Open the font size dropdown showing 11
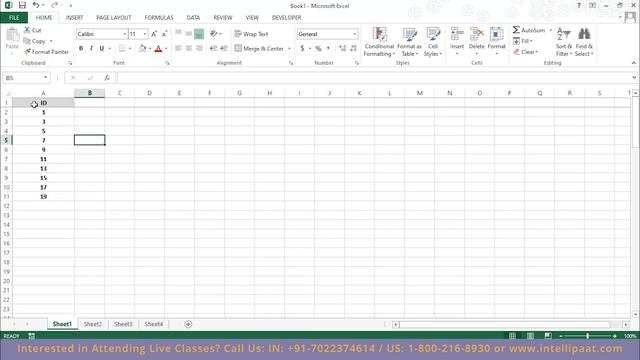640x360 pixels. 145,34
